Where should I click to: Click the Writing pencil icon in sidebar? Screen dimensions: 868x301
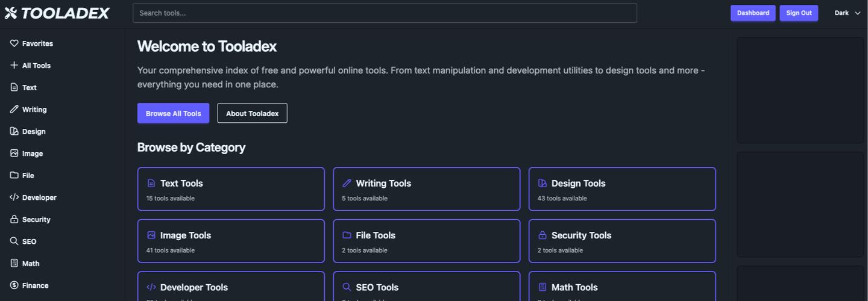pyautogui.click(x=14, y=109)
